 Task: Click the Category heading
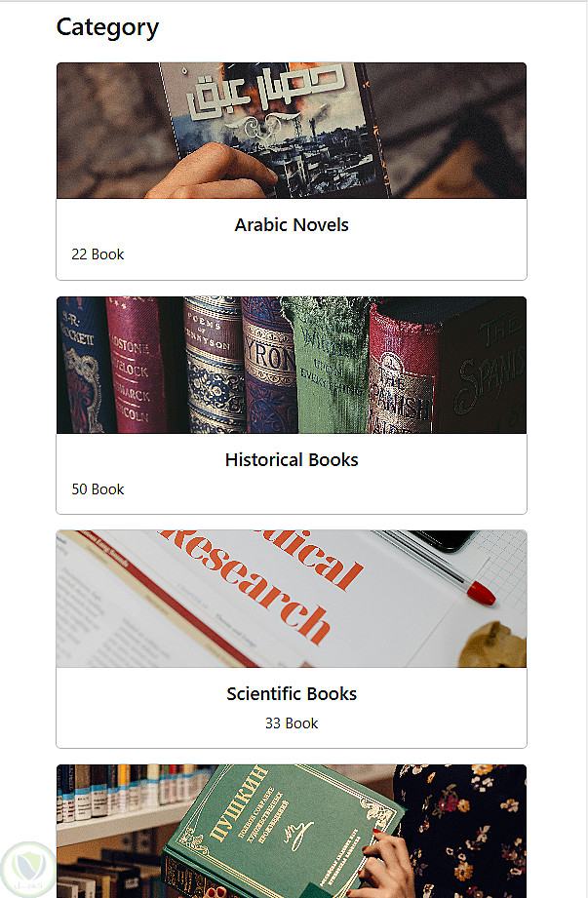pos(107,27)
